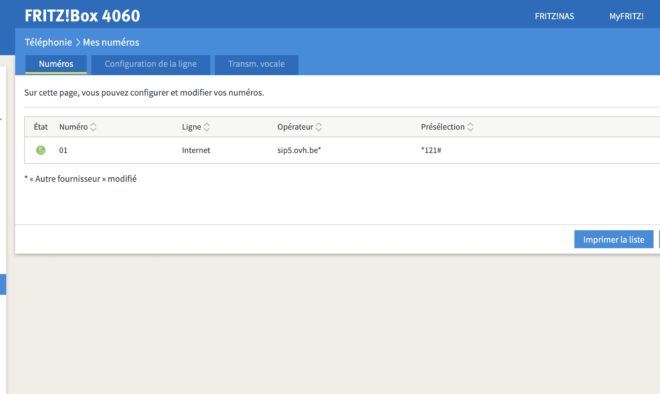
Task: Click the '*121#' preselection cell
Action: coord(431,150)
